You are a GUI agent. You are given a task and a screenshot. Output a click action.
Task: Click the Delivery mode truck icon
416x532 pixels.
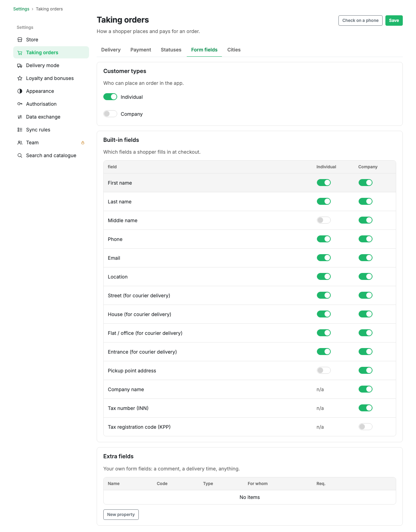pos(20,65)
